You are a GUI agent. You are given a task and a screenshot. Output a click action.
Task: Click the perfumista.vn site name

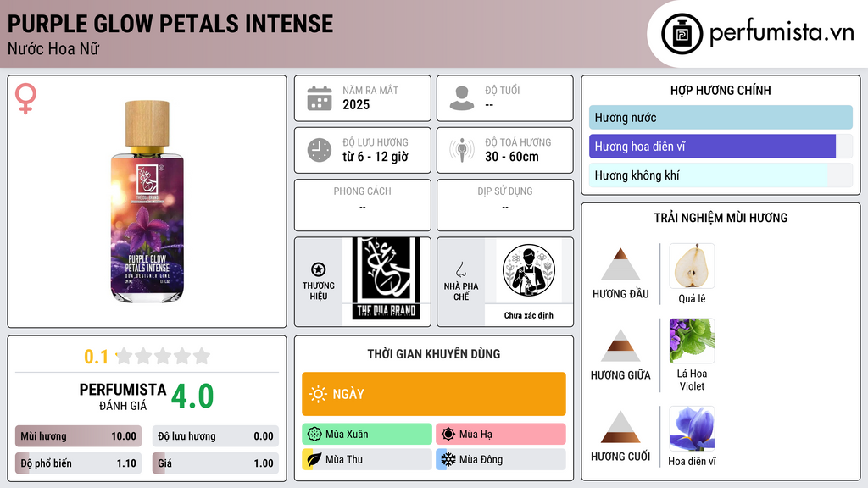click(x=782, y=32)
